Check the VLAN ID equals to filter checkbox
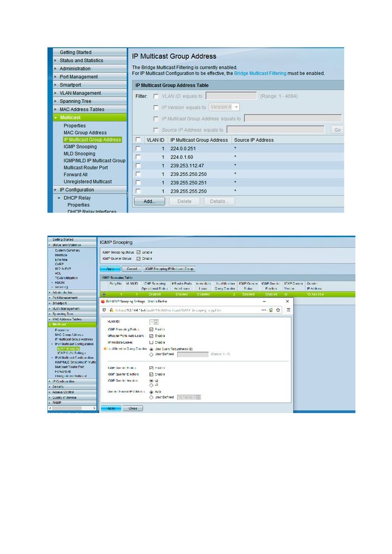This screenshot has width=392, height=554. 156,96
